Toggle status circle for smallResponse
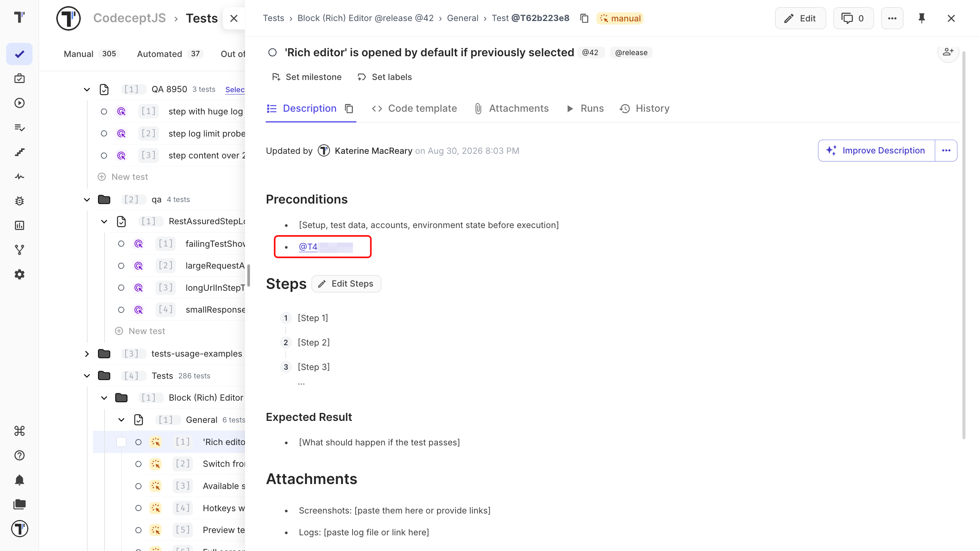Viewport: 980px width, 551px height. pyautogui.click(x=121, y=310)
